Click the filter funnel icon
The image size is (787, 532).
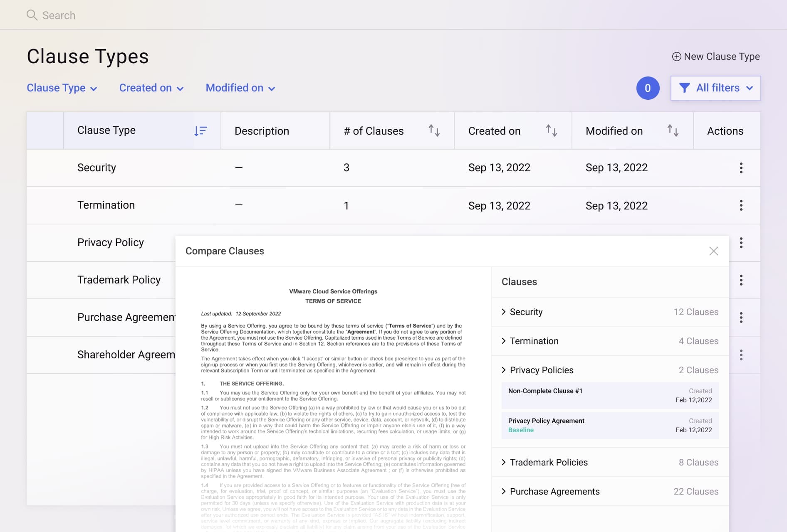click(685, 88)
